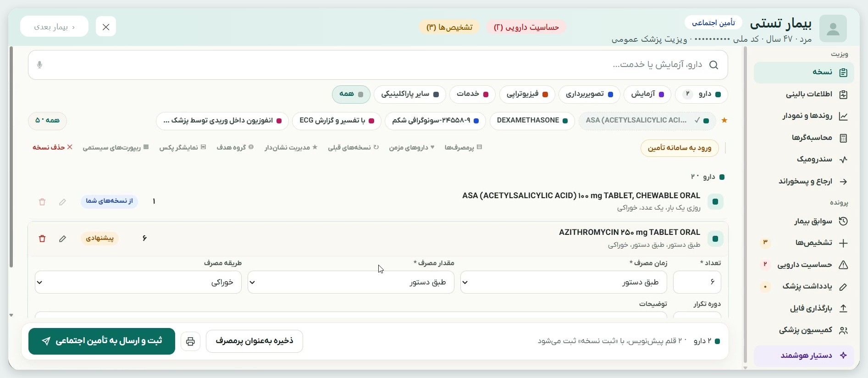Image resolution: width=868 pixels, height=378 pixels.
Task: Focus the drug, test or service search field
Action: click(x=378, y=65)
